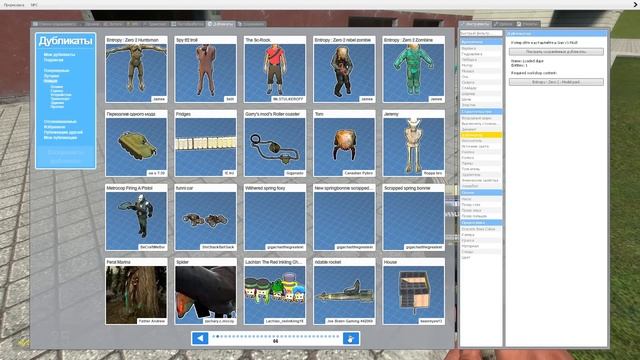
Task: Open the NPC menu at top
Action: pos(34,5)
